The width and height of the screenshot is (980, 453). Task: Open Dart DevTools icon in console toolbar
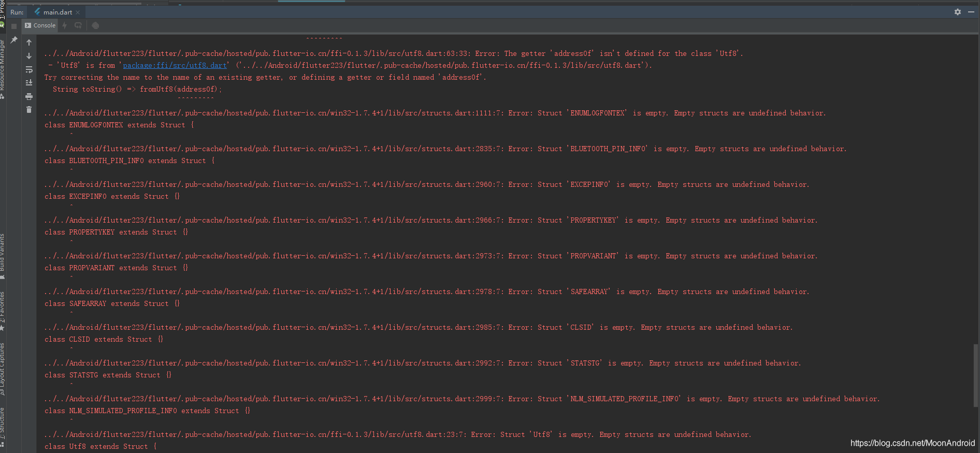pos(95,25)
